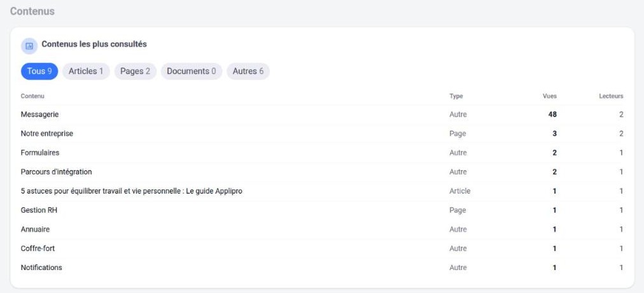Image resolution: width=644 pixels, height=293 pixels.
Task: Click the Page type for Notre entreprise
Action: 458,134
